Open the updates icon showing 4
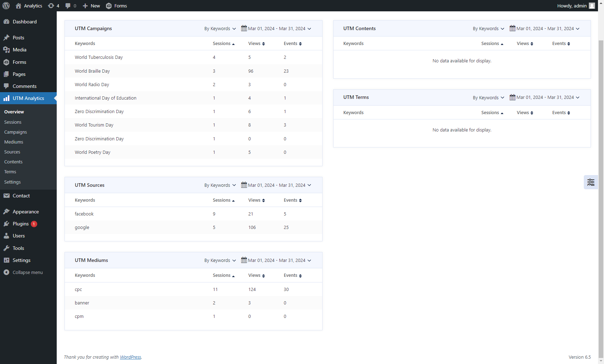604x364 pixels. [51, 6]
